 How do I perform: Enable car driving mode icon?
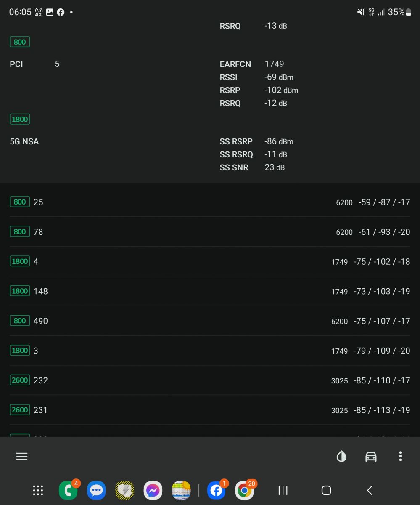point(371,456)
